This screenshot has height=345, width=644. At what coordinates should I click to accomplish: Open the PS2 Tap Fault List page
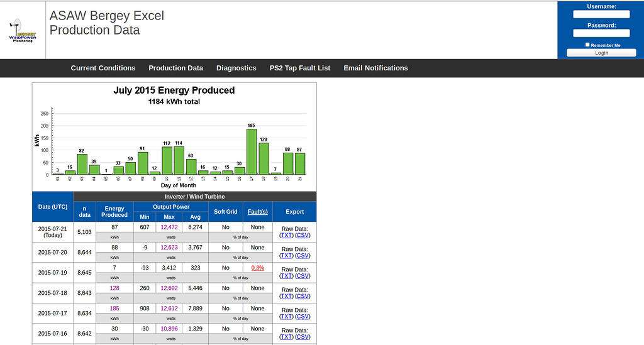(300, 68)
